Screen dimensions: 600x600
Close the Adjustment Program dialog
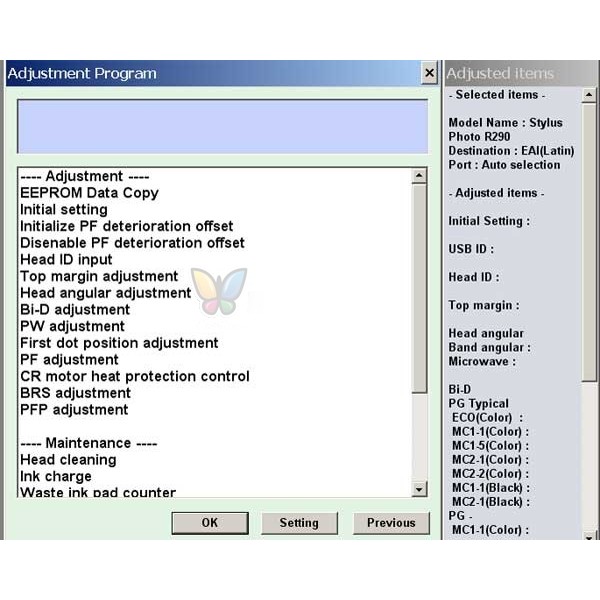[429, 74]
